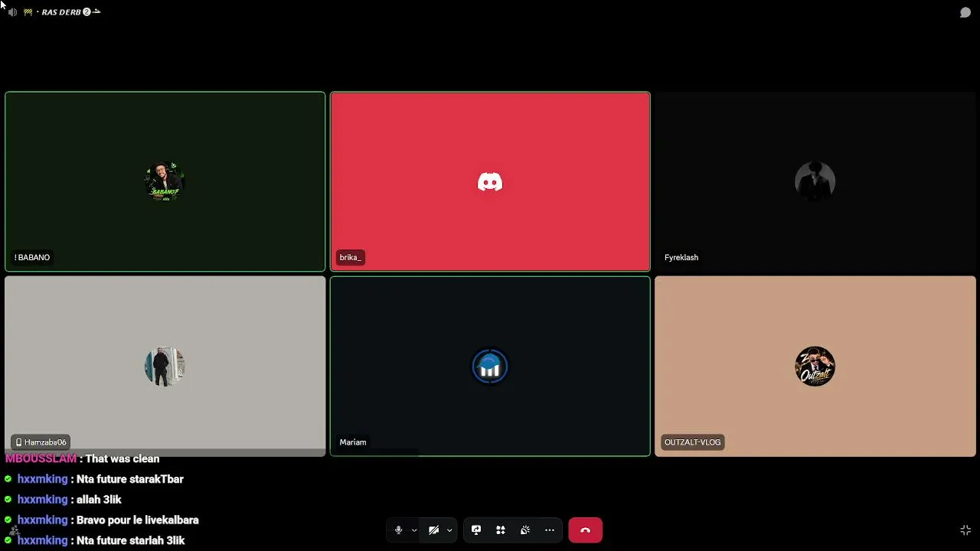Click the "Nta future starakTbar" chat message
The width and height of the screenshot is (980, 551).
pyautogui.click(x=130, y=479)
